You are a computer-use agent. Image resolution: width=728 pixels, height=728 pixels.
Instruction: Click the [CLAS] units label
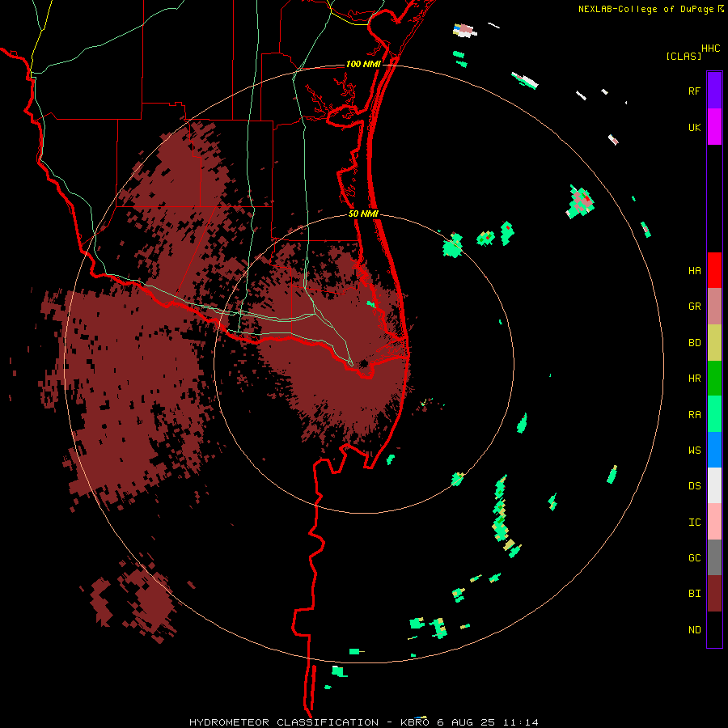click(x=684, y=57)
